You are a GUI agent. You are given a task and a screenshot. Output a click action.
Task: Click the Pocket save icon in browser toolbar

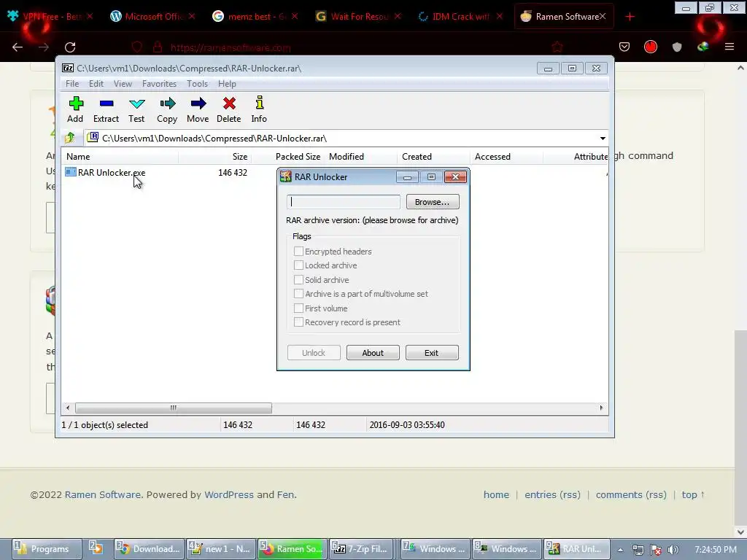click(x=624, y=47)
